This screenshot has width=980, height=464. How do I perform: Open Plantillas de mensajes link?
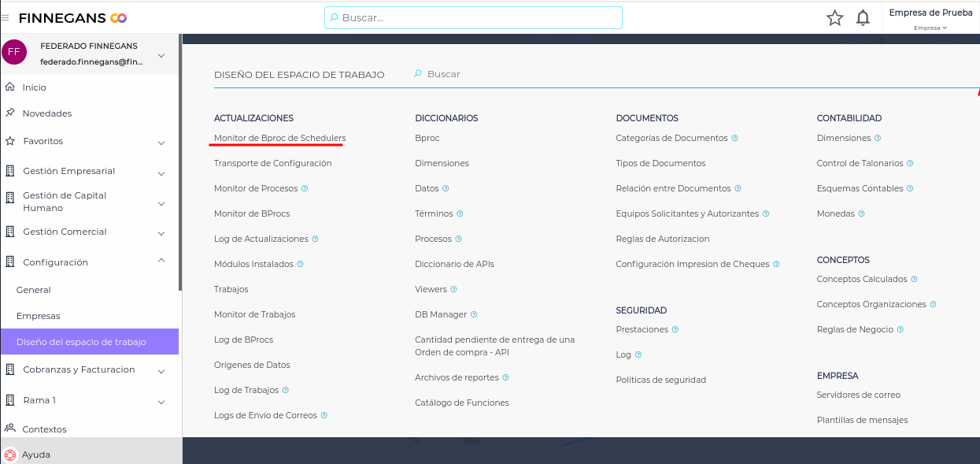(x=862, y=420)
